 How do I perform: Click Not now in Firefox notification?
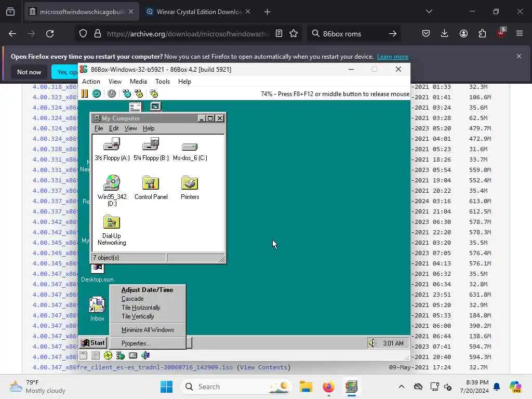click(29, 72)
